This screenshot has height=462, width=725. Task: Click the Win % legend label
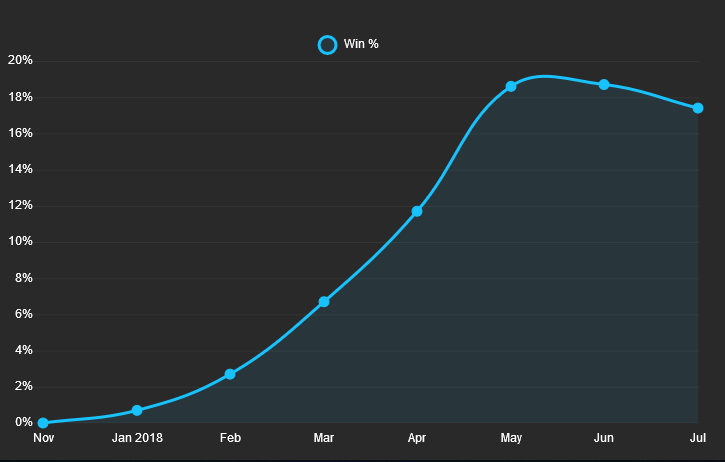[x=361, y=44]
